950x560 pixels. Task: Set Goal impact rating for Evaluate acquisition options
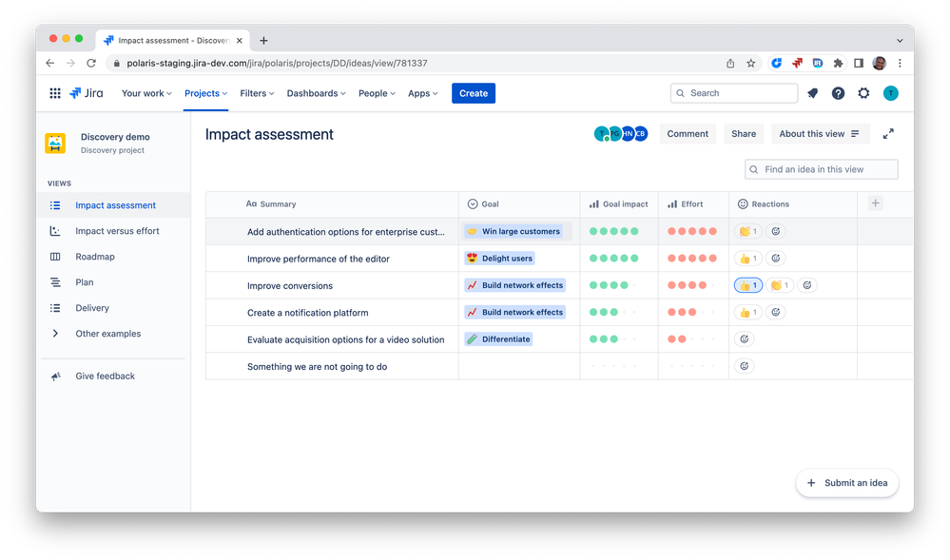pyautogui.click(x=613, y=339)
